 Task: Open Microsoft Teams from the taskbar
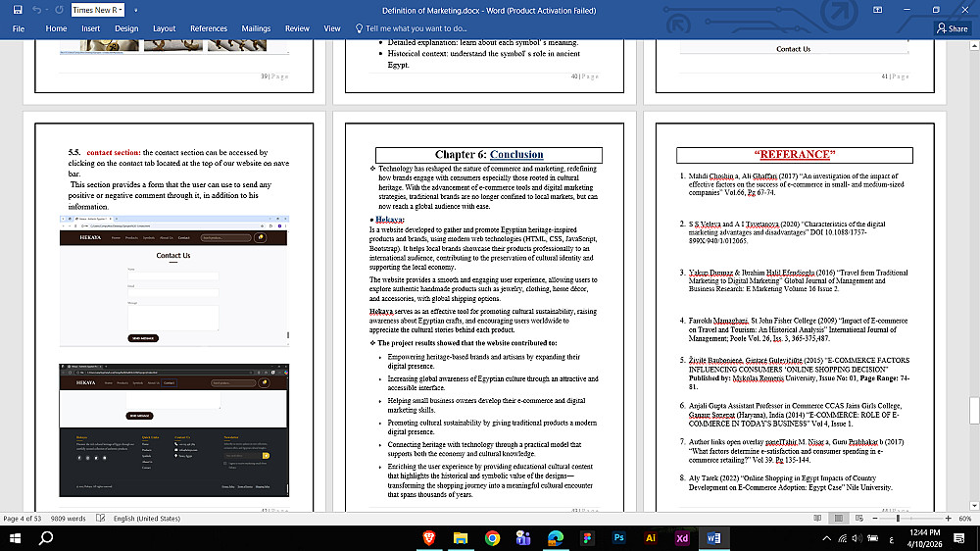point(523,538)
